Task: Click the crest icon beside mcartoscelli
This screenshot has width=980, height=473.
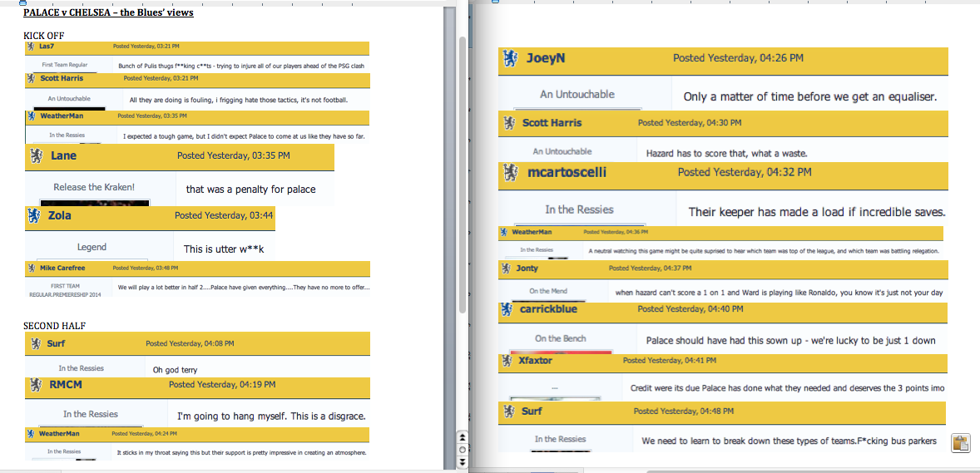Action: coord(511,173)
